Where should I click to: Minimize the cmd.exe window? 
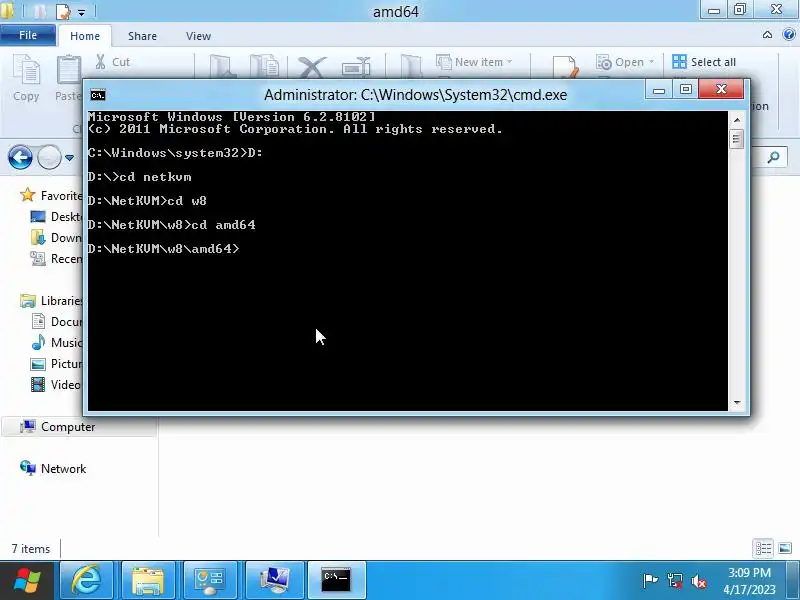click(659, 90)
